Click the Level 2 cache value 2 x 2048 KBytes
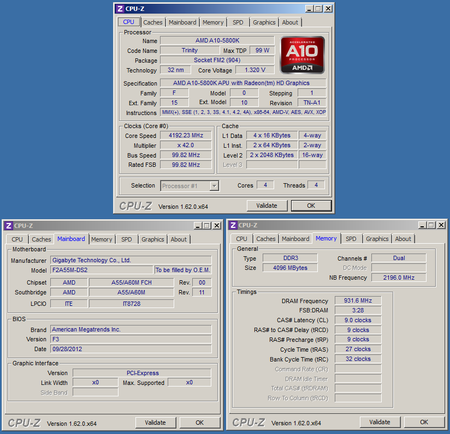Screen dimensions: 450x434 272,155
